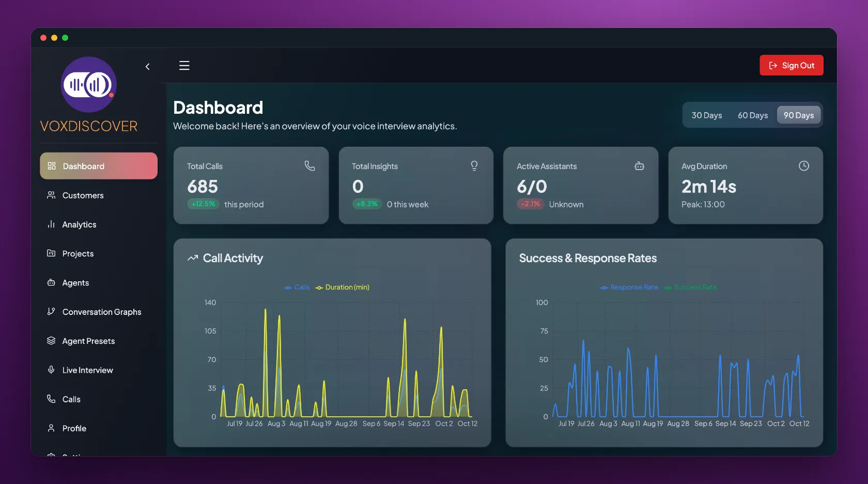Screen dimensions: 868x484
Task: Click the +12.5% badge on Total Calls
Action: [x=204, y=204]
